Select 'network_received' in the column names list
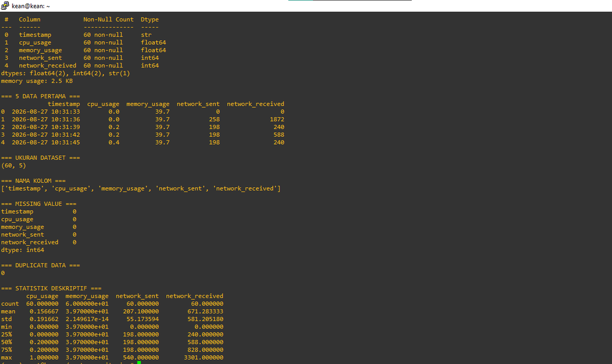The height and width of the screenshot is (364, 612). click(244, 189)
